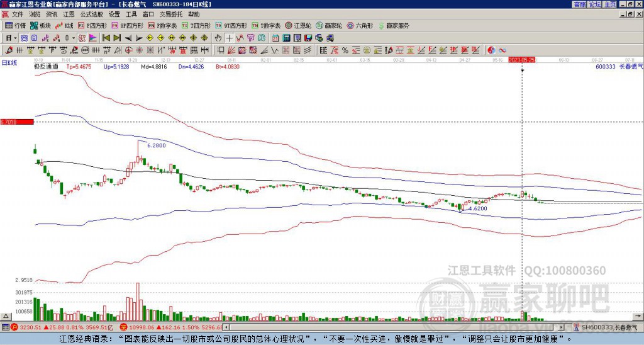
Task: Select the red pencil drawing tool
Action: pos(9,50)
